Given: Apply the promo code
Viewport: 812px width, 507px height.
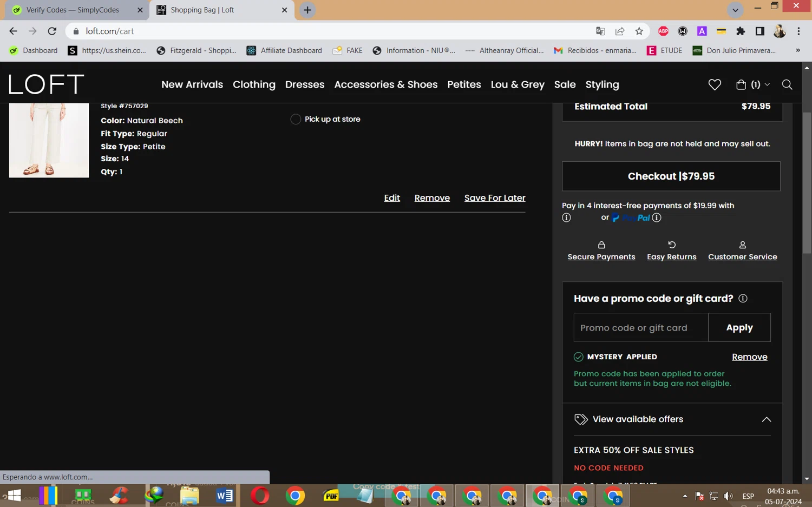Looking at the screenshot, I should pyautogui.click(x=739, y=327).
